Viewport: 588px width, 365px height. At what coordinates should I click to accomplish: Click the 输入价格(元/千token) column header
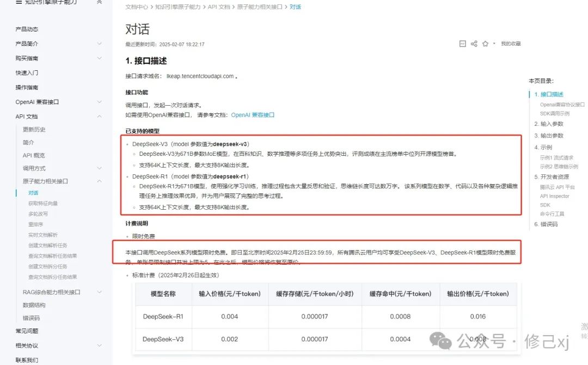230,294
